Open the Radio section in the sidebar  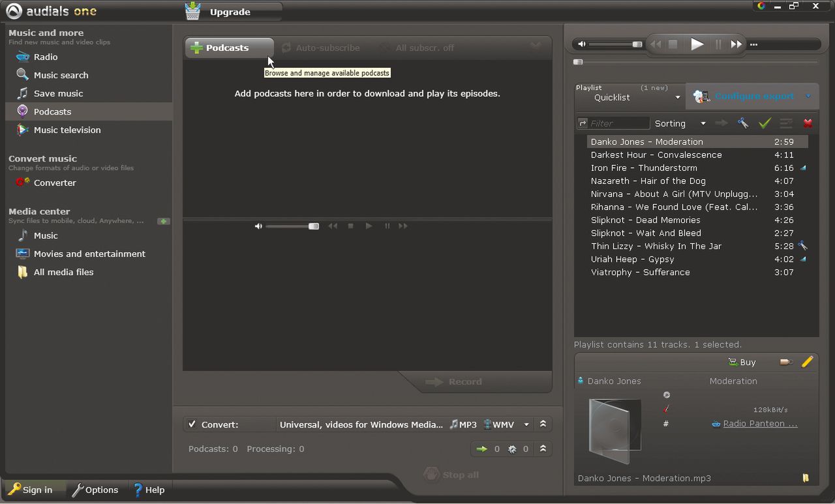46,57
